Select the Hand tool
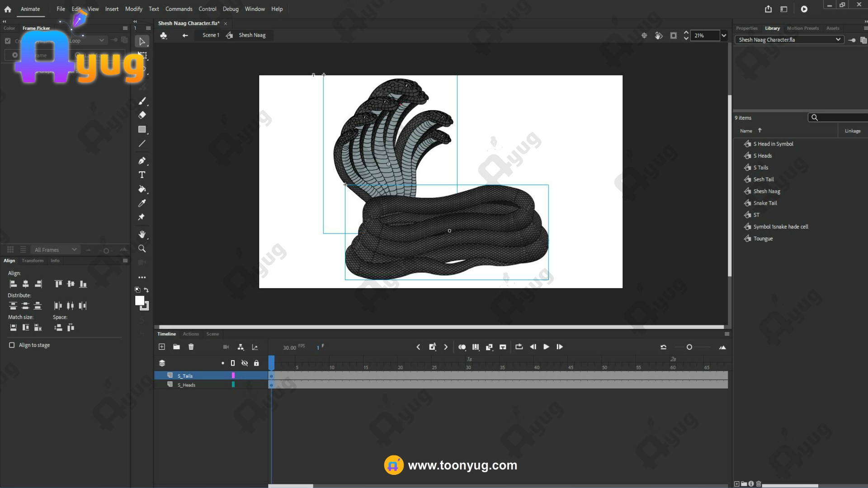Viewport: 868px width, 488px height. (142, 234)
